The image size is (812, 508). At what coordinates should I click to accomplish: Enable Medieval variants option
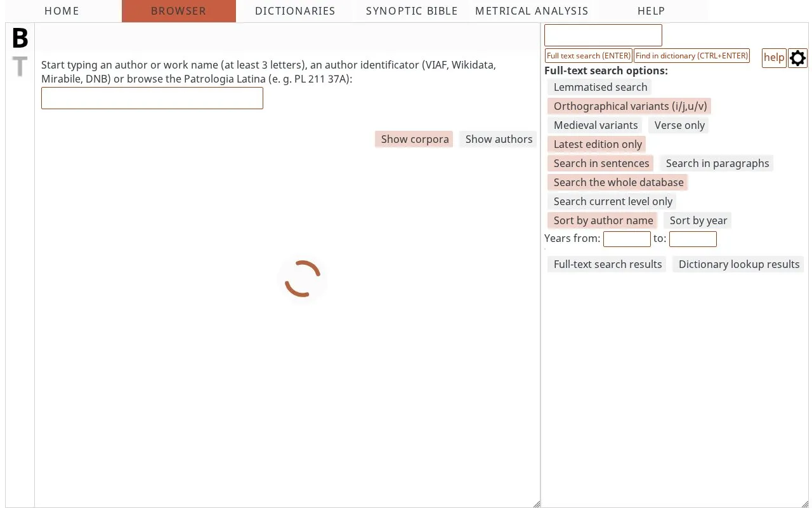[596, 125]
